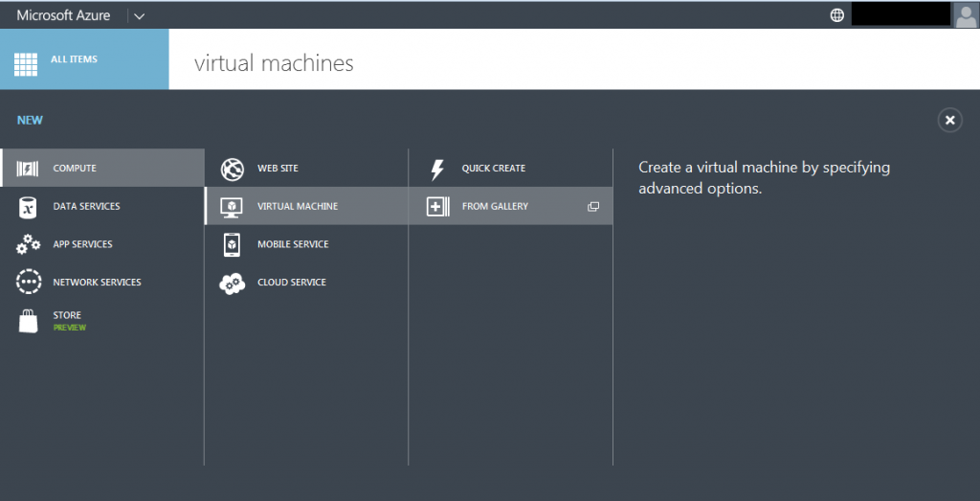Click the Compute barcode icon
The width and height of the screenshot is (980, 501).
pyautogui.click(x=28, y=169)
